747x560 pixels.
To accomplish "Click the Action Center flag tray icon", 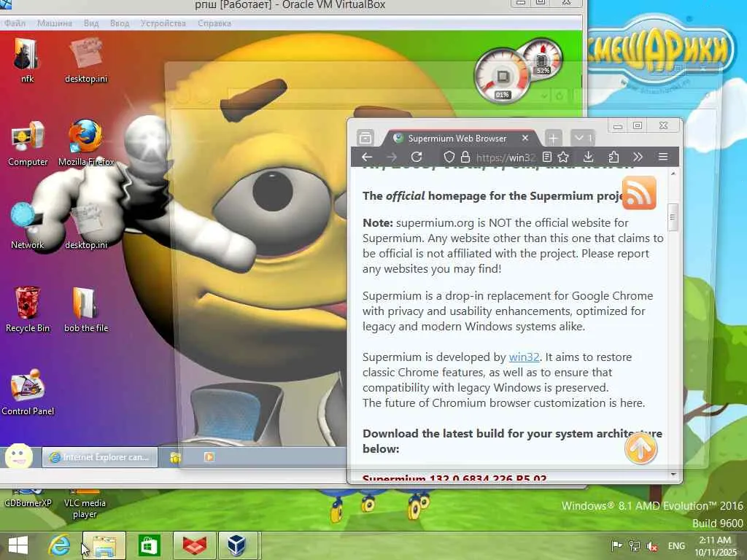I will (x=616, y=545).
